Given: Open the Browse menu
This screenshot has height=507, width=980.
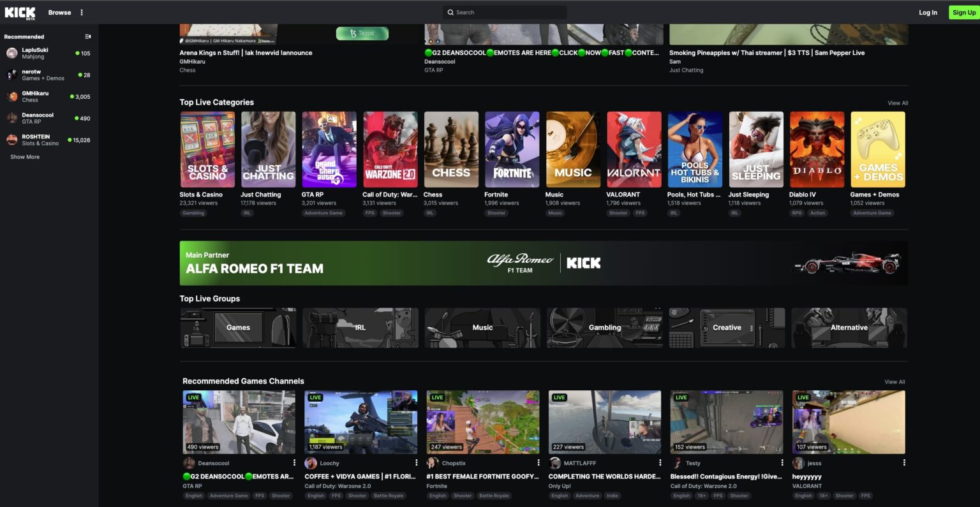Looking at the screenshot, I should point(59,12).
